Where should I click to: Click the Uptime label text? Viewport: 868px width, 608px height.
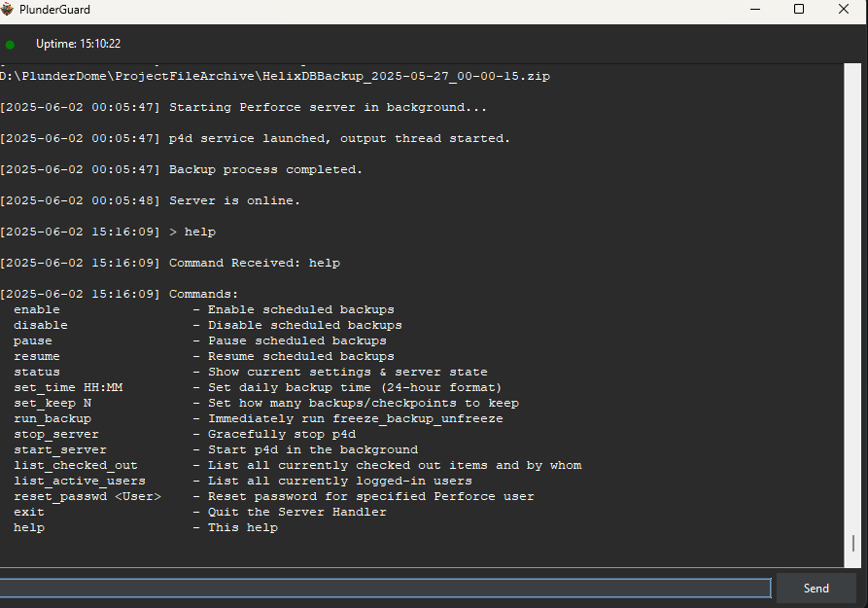(78, 44)
